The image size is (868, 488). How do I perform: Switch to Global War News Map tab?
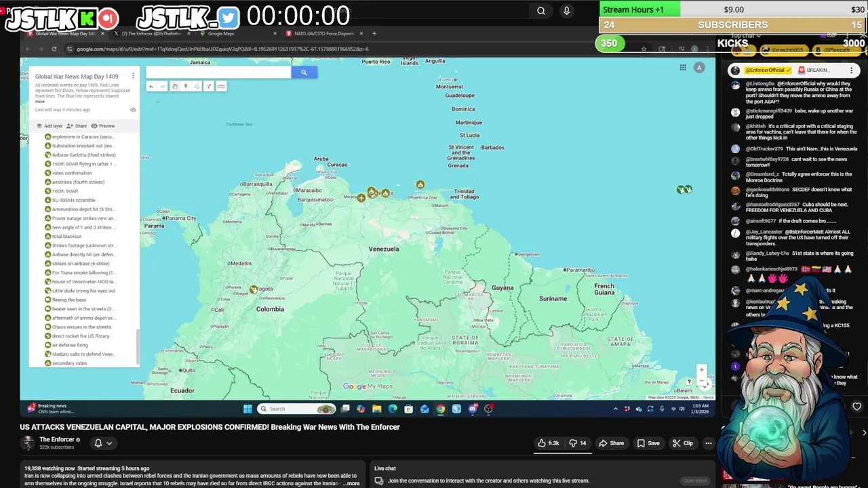click(65, 33)
